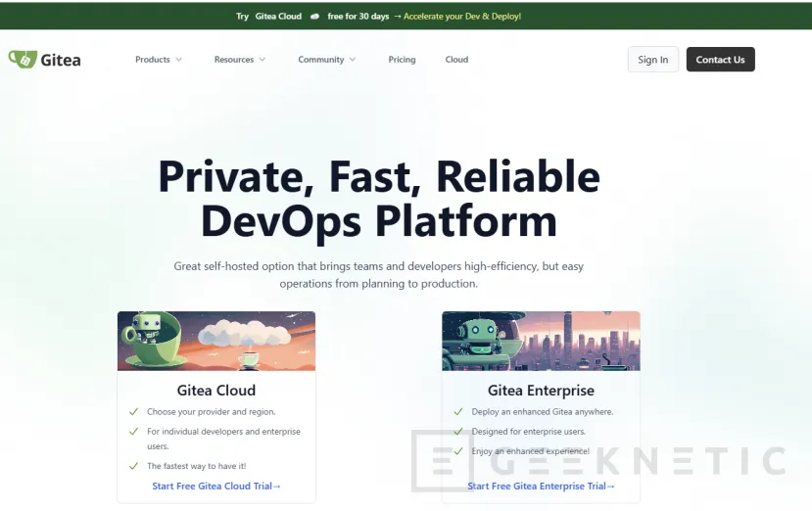Open the Cloud nav link
812x511 pixels.
coord(456,60)
